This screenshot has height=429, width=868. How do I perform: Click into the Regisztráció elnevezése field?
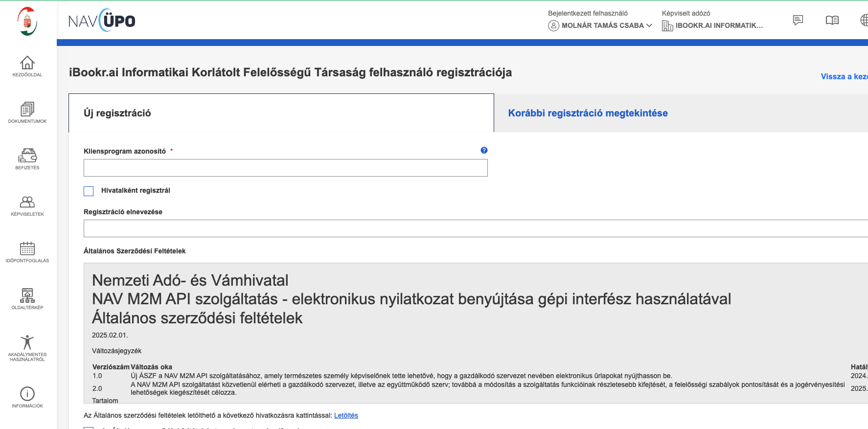(x=475, y=228)
